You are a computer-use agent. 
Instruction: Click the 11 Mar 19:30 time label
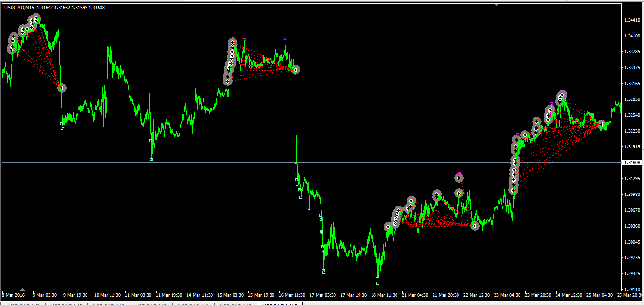[169, 295]
